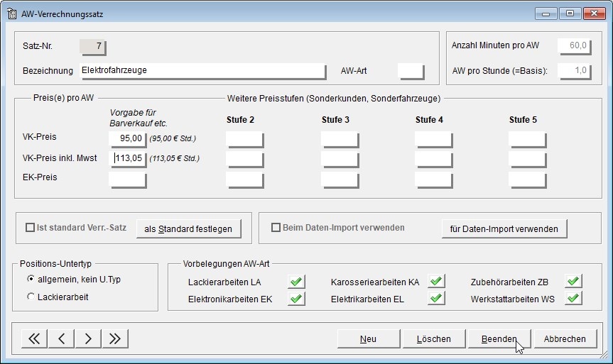
Task: Toggle Zubehörarbeiten ZB checkmark
Action: pyautogui.click(x=573, y=281)
